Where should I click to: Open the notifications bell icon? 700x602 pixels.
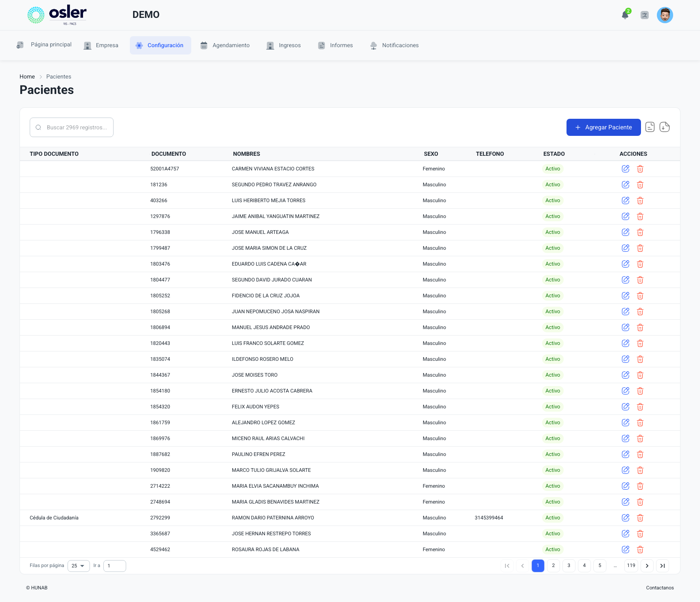point(625,15)
